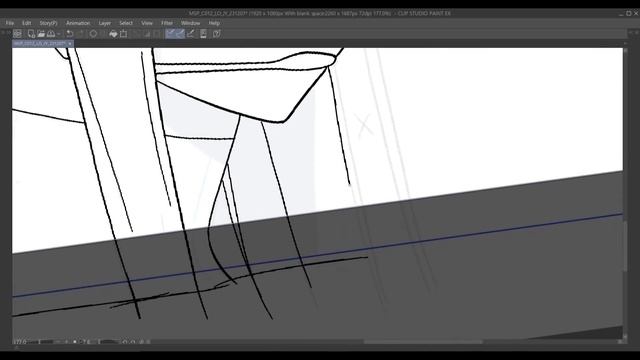Viewport: 640px width, 360px height.
Task: Open the Filter menu
Action: coord(167,23)
